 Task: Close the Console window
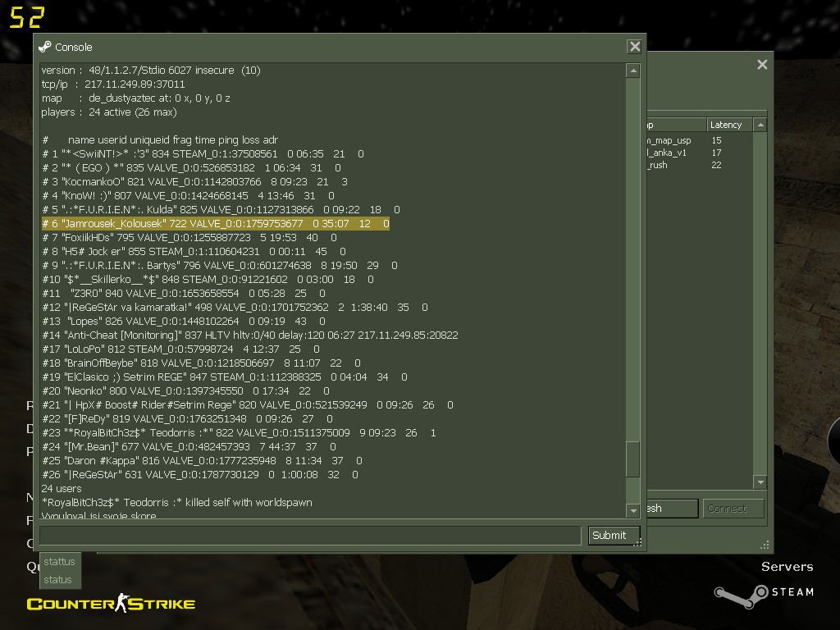[x=634, y=47]
